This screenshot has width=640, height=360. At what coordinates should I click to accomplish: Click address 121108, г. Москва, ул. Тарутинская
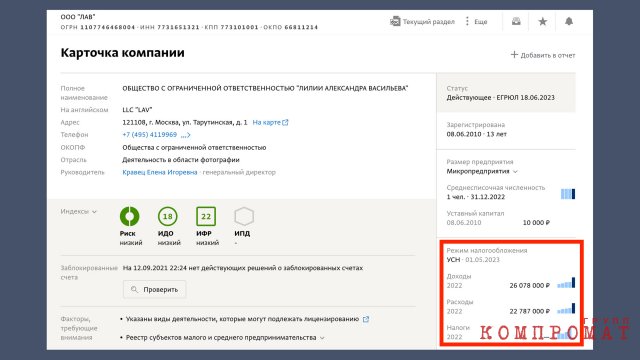pyautogui.click(x=185, y=122)
